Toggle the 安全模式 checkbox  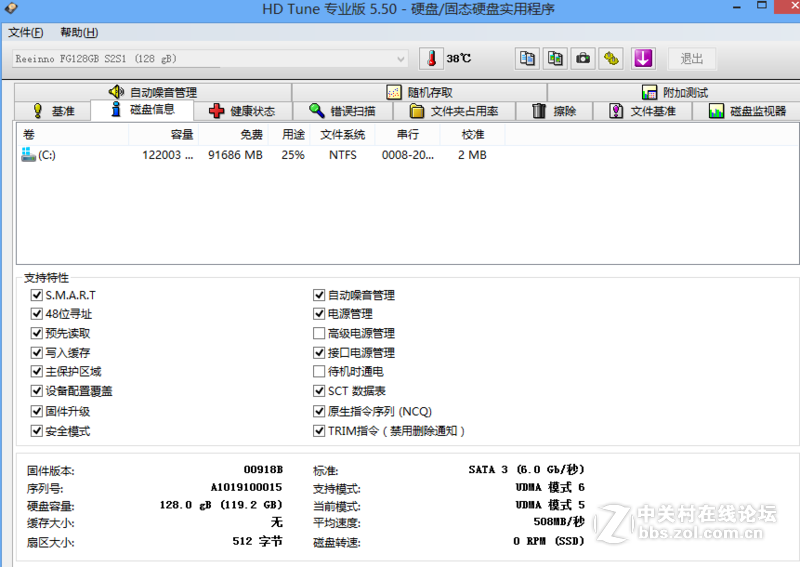point(36,431)
